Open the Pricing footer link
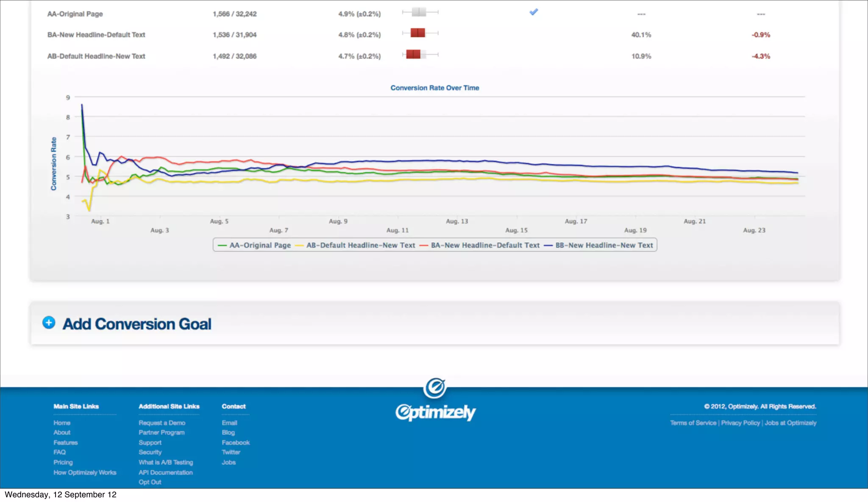Screen dimensions: 868x502 pos(63,462)
